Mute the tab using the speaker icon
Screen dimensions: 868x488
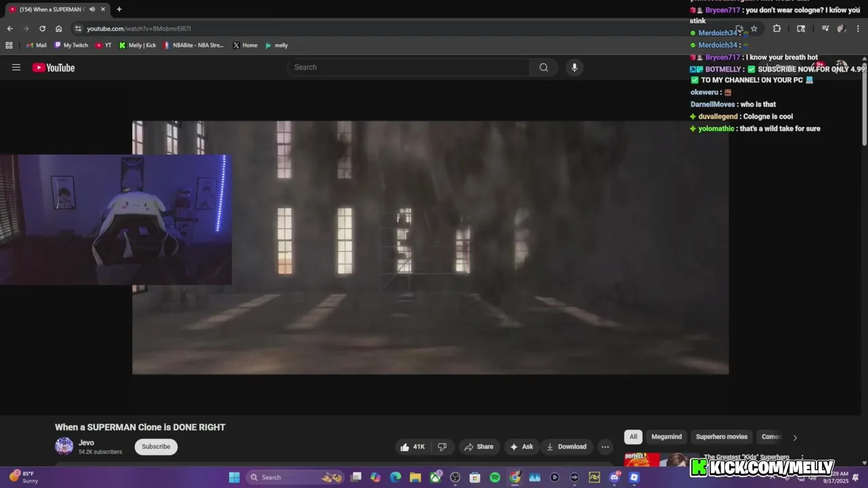[x=92, y=9]
